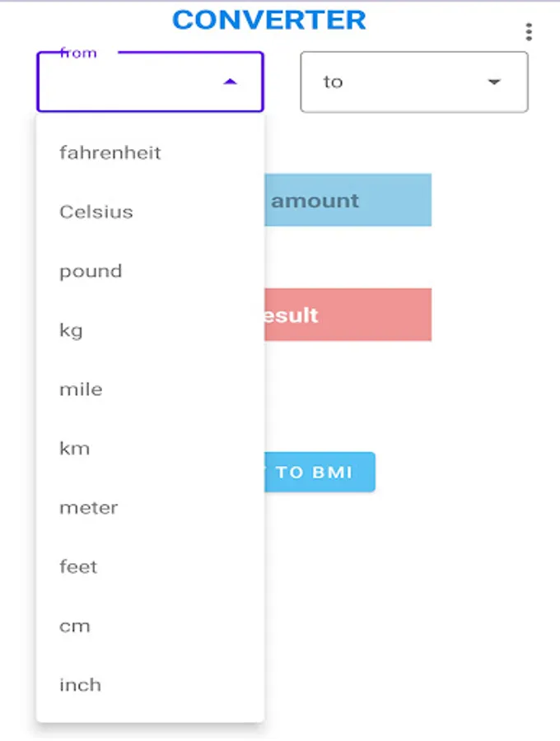
Task: Choose mile from the unit list
Action: coord(81,389)
